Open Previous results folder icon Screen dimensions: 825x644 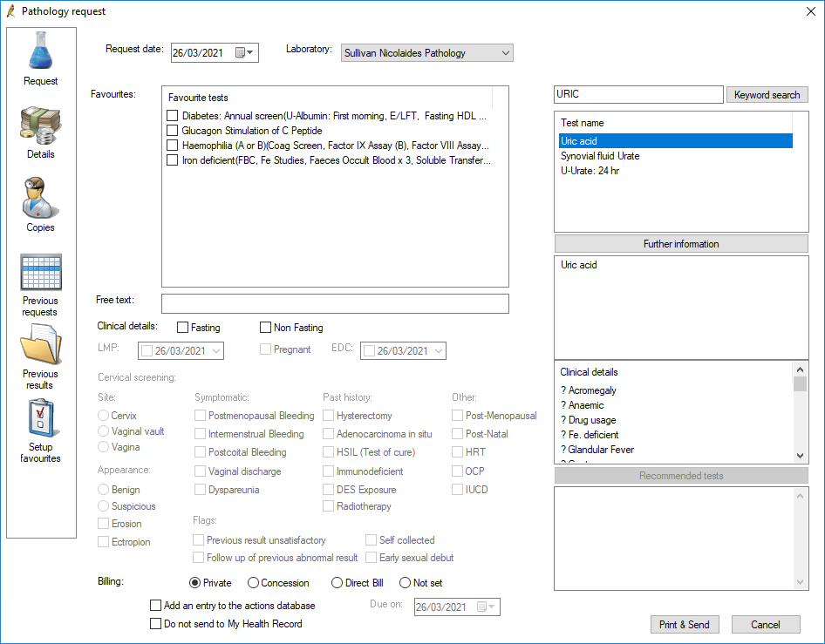(41, 345)
